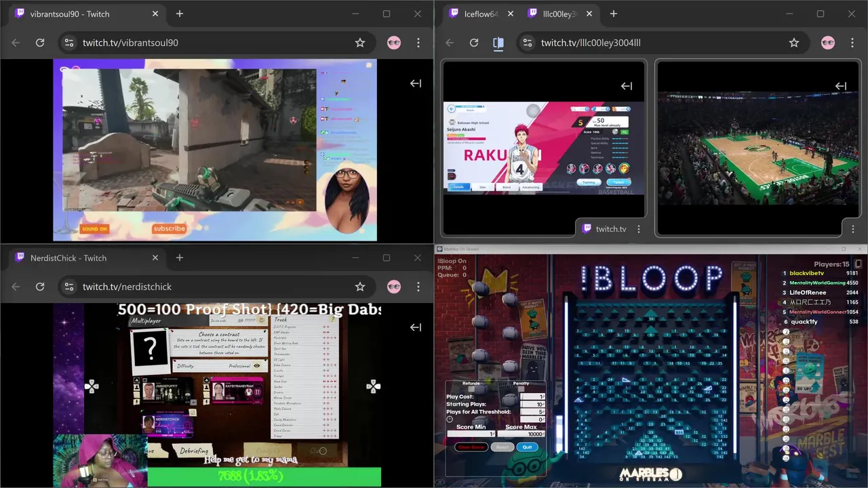The width and height of the screenshot is (868, 488).
Task: Open left split pane options next to twitch.tv
Action: 638,229
